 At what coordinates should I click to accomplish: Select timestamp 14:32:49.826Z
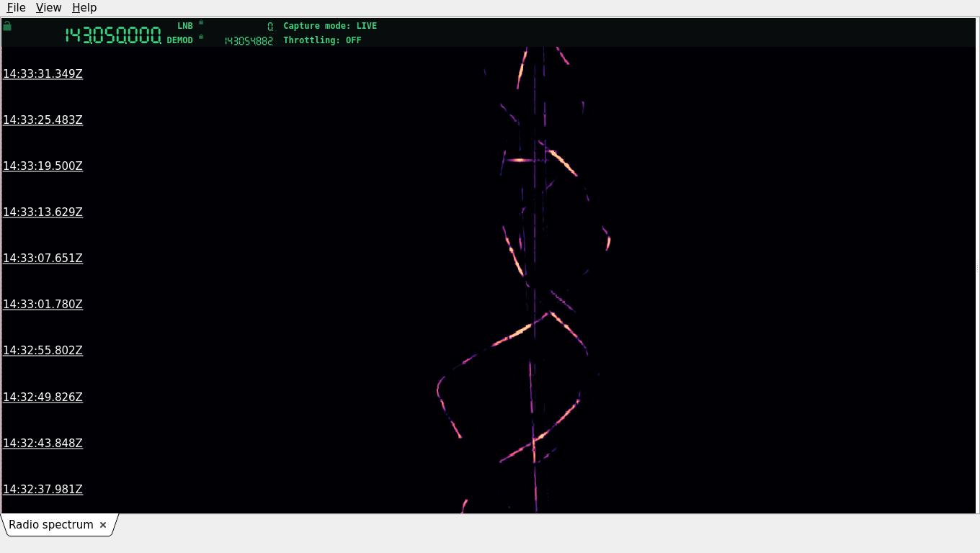pos(43,397)
